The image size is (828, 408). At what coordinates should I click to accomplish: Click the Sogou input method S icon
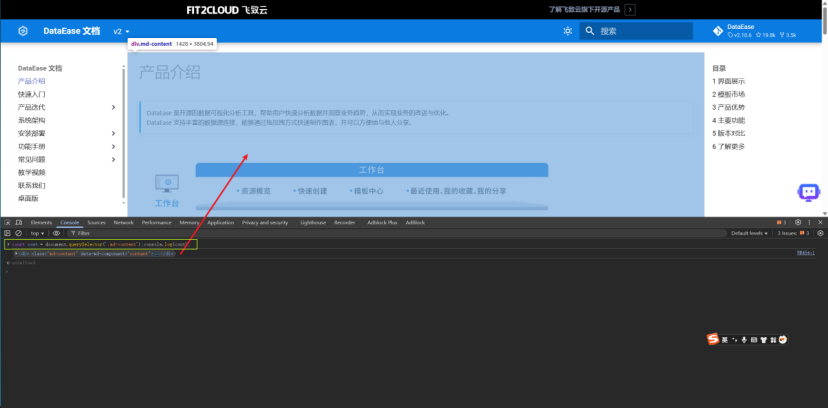point(713,339)
